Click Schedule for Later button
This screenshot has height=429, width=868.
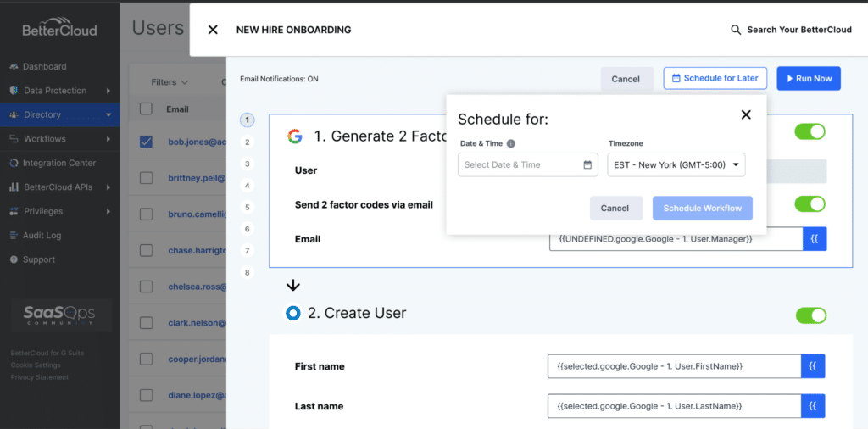coord(715,79)
